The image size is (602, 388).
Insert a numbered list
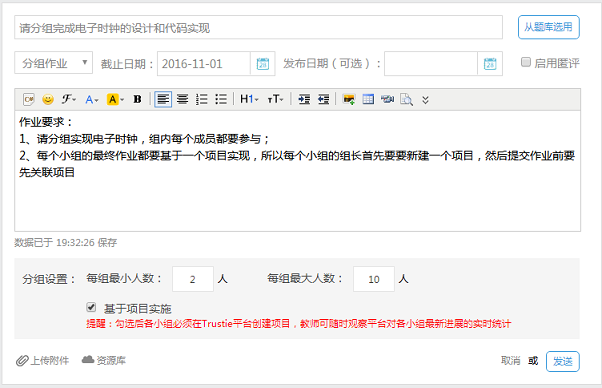tap(202, 99)
